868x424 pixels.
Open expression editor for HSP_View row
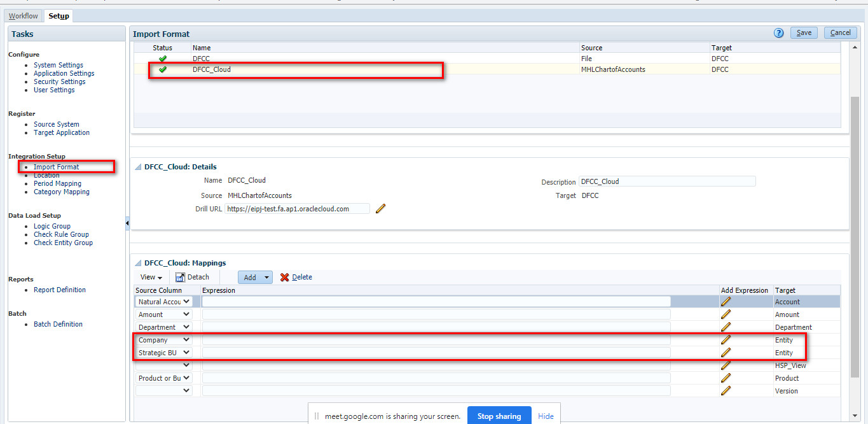tap(726, 365)
